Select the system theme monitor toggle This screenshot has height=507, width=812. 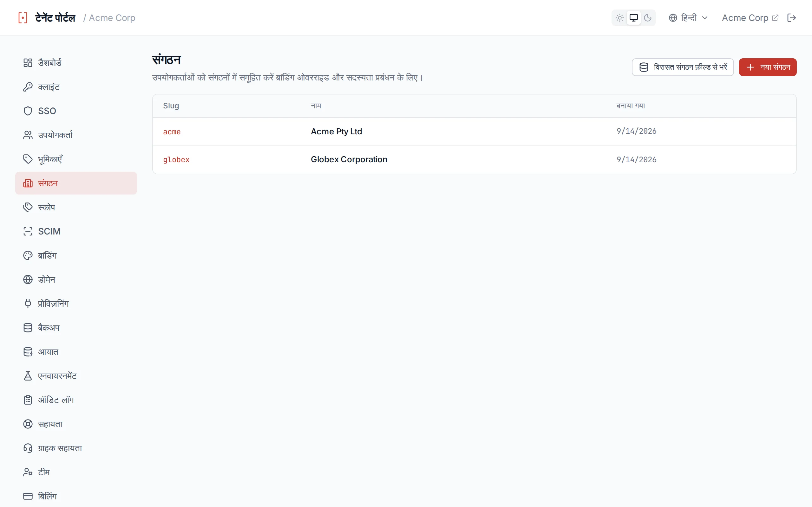633,18
